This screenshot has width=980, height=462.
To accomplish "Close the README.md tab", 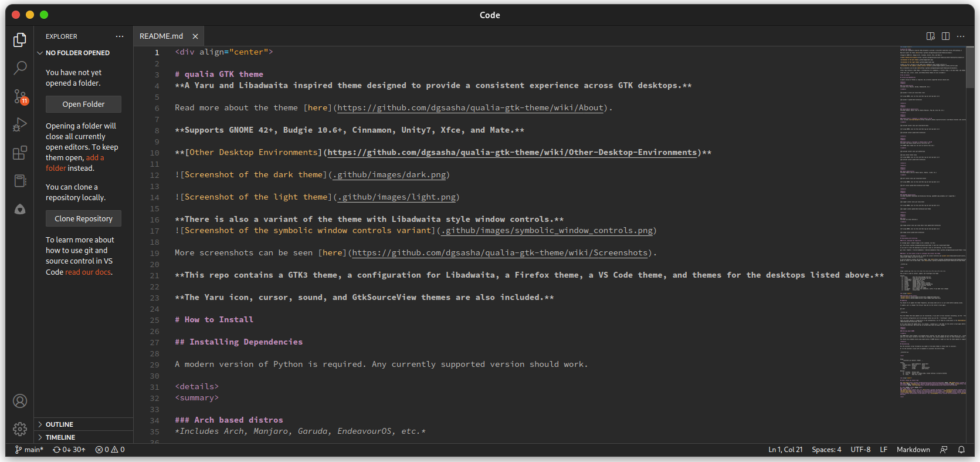I will click(195, 36).
